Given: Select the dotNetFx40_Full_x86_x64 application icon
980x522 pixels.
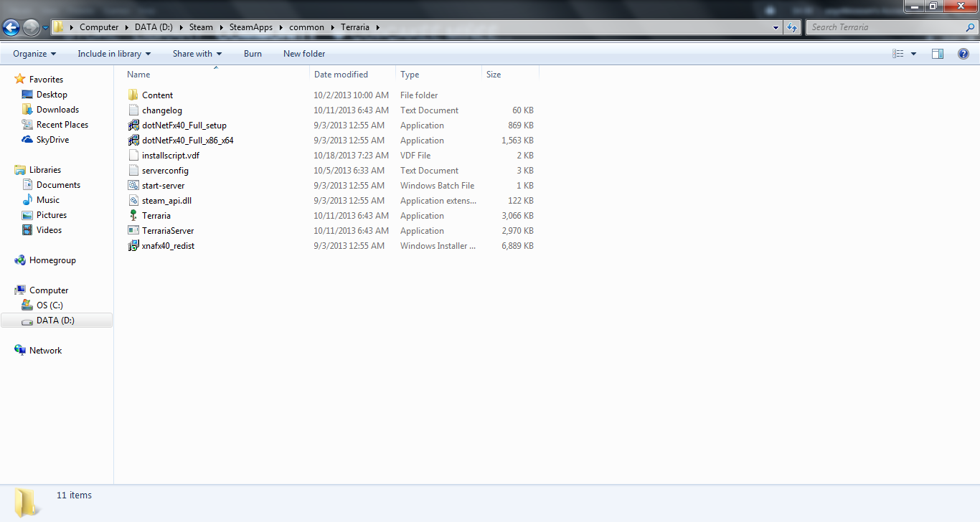Looking at the screenshot, I should pyautogui.click(x=133, y=141).
